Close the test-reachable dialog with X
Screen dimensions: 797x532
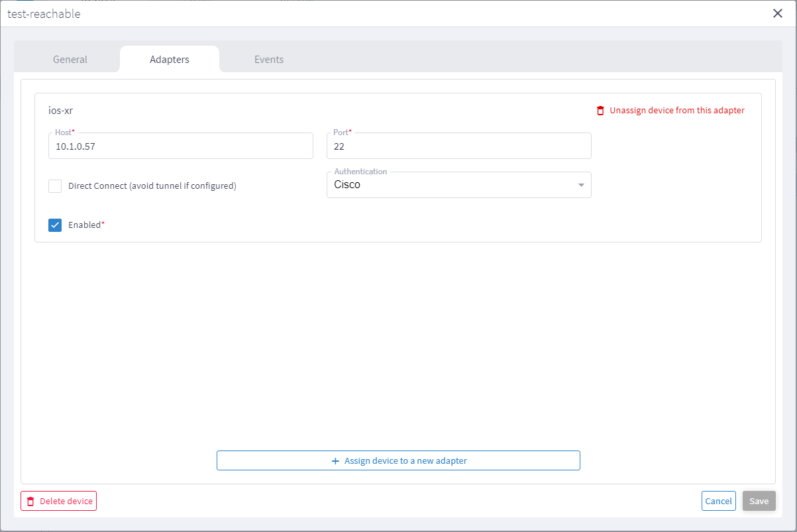(778, 13)
